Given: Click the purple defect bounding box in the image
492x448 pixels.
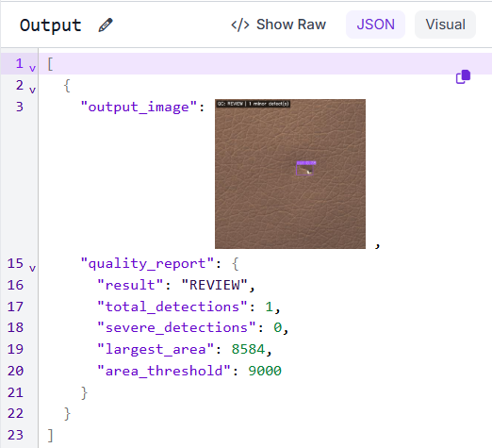Looking at the screenshot, I should [304, 168].
